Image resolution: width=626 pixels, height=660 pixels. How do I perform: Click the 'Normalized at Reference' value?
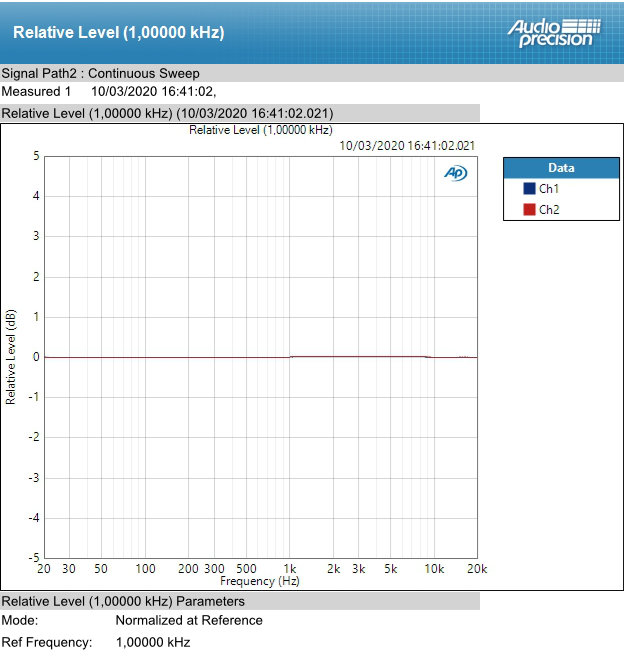coord(189,620)
